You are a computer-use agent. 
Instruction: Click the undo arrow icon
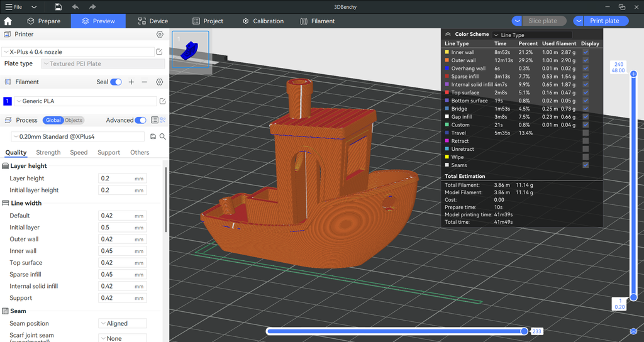click(75, 7)
